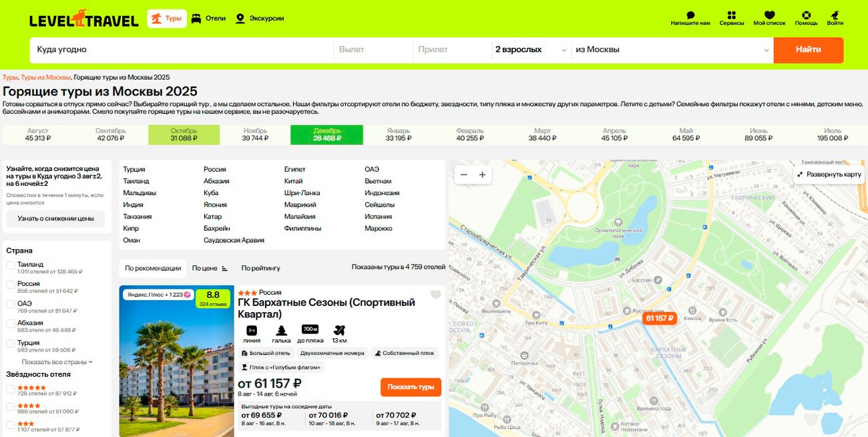Open the '2 взрослых' travelers dropdown

tap(530, 49)
